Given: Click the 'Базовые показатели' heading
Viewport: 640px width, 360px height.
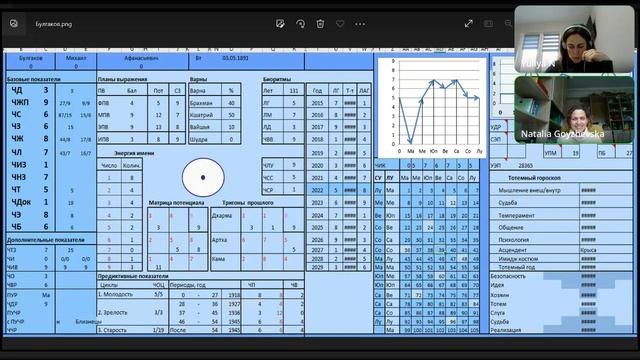Looking at the screenshot, I should click(x=33, y=79).
